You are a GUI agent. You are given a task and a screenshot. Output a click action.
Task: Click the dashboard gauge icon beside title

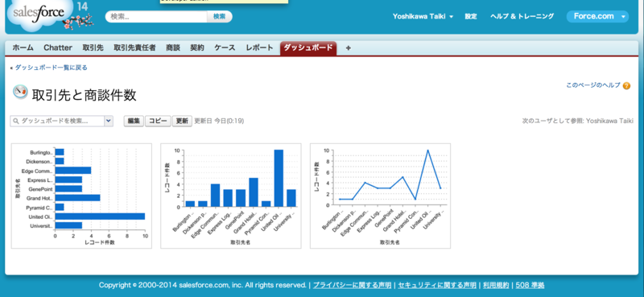(x=20, y=92)
